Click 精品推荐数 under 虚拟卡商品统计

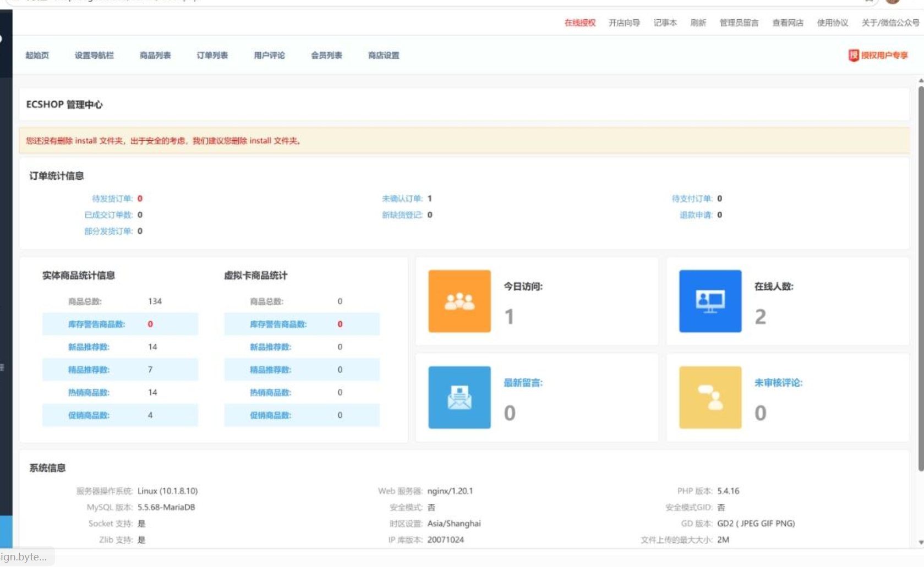[270, 370]
